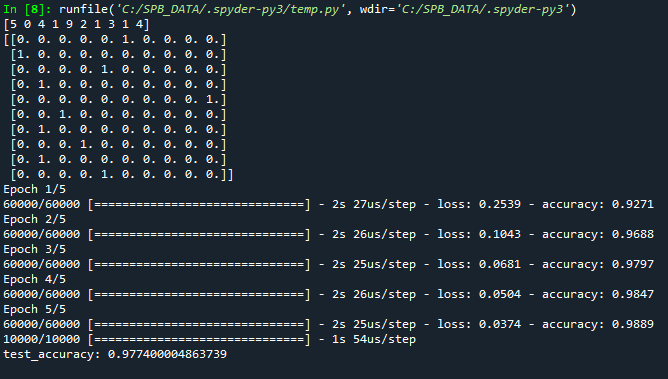
Task: Click the test_accuracy result 0.977400004863739
Action: [x=167, y=354]
